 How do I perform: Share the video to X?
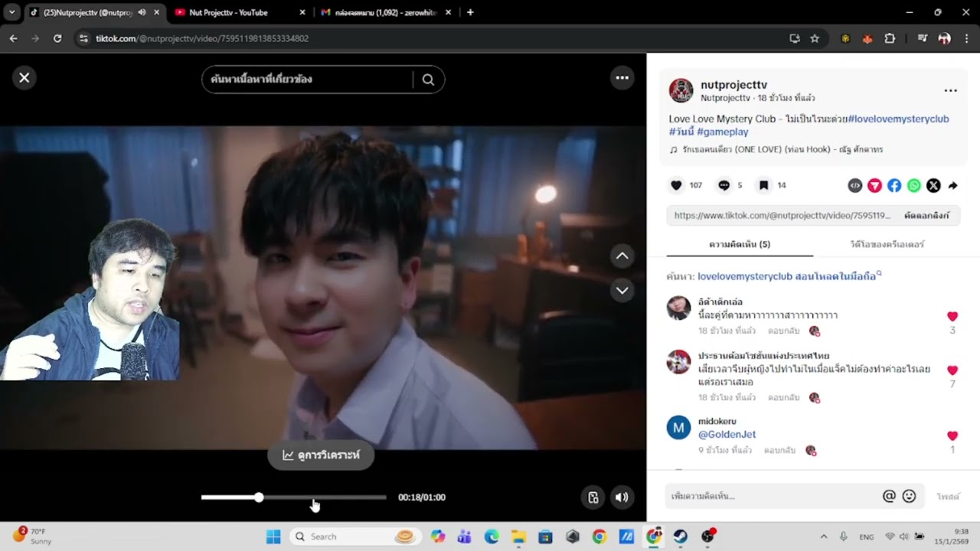coord(933,185)
